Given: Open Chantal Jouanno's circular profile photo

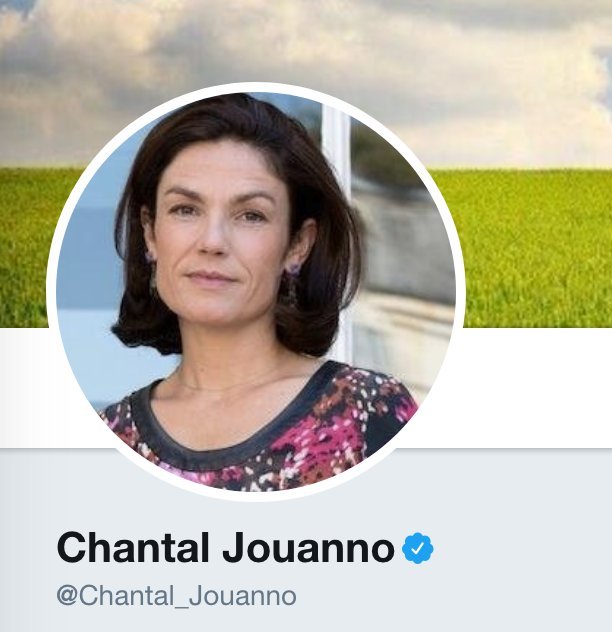Looking at the screenshot, I should (256, 292).
